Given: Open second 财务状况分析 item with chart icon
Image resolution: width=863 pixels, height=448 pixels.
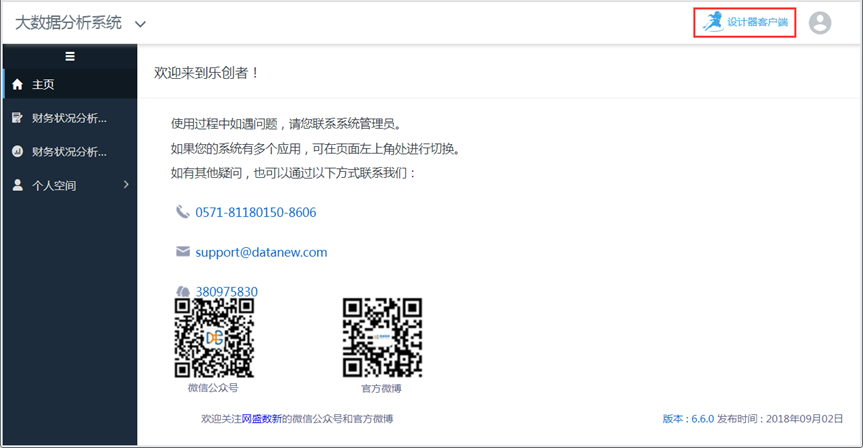Looking at the screenshot, I should coord(70,151).
